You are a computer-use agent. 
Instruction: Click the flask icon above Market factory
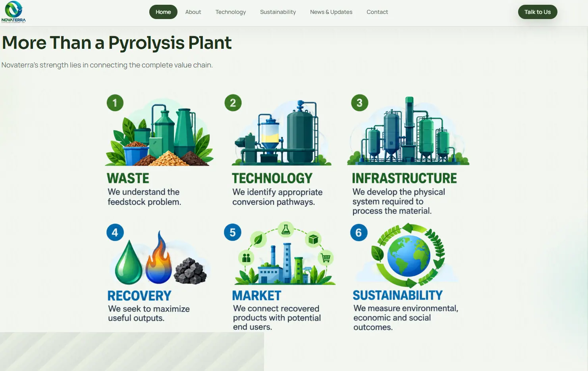pos(286,229)
